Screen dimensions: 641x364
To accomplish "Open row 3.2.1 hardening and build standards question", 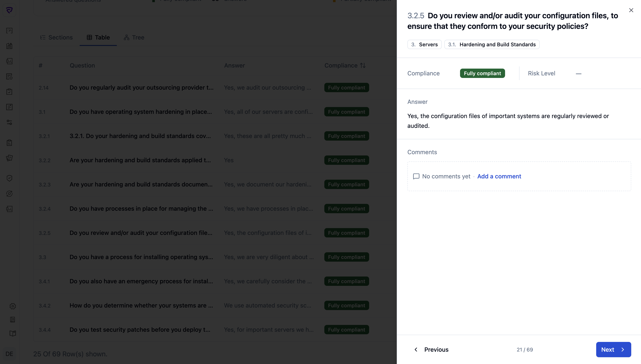I will 140,136.
